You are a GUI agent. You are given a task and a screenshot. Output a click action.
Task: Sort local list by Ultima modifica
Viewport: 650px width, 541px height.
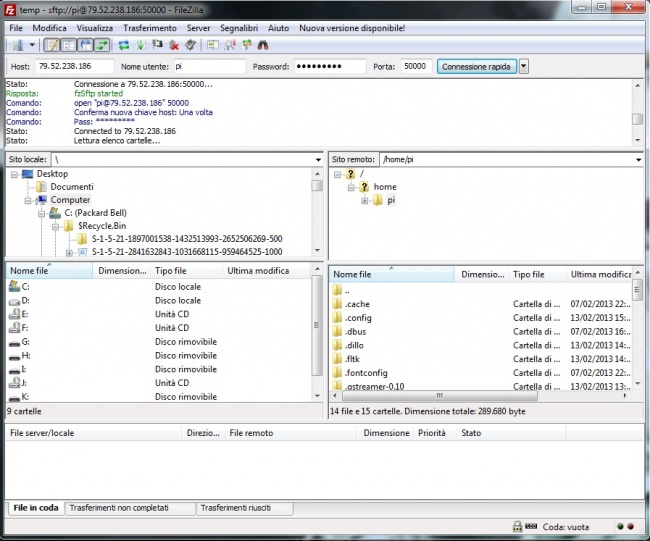coord(267,271)
